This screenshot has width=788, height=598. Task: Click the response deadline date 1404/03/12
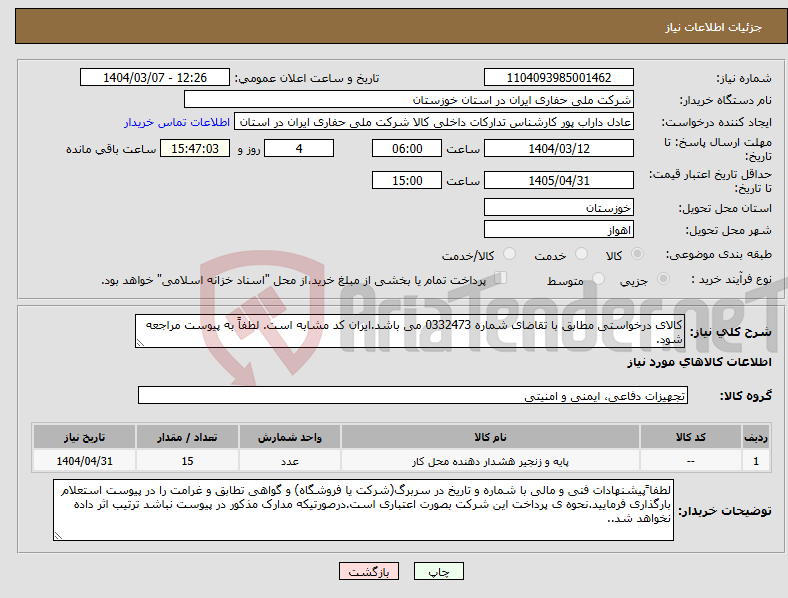pos(558,149)
